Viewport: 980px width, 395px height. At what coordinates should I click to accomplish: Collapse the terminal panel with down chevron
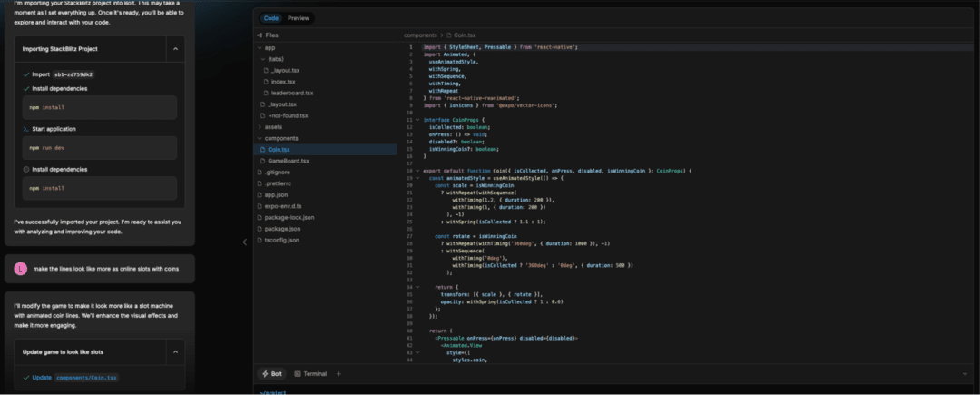coord(965,373)
